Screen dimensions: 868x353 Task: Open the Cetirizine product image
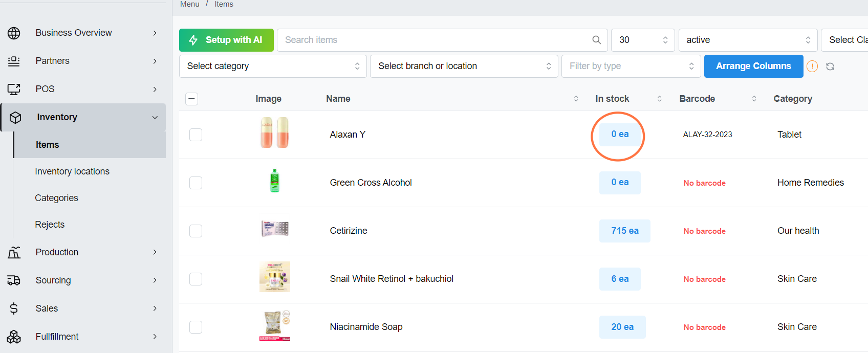pos(275,229)
